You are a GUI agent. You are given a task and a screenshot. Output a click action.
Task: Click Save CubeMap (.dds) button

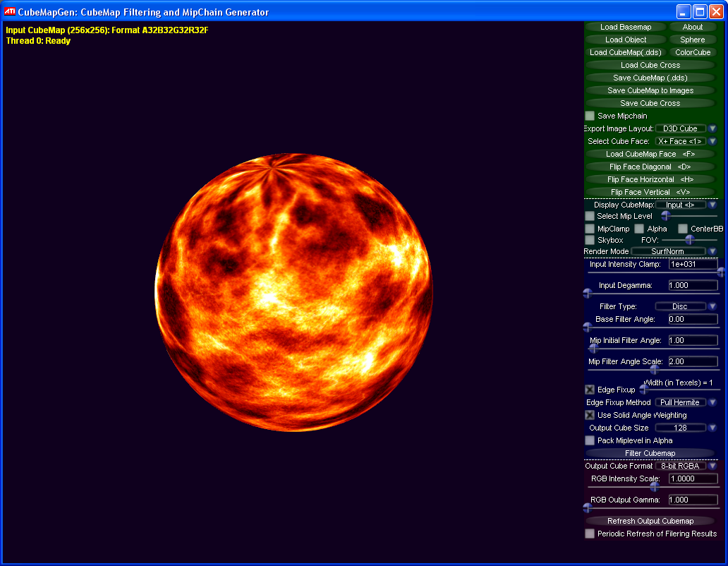650,78
